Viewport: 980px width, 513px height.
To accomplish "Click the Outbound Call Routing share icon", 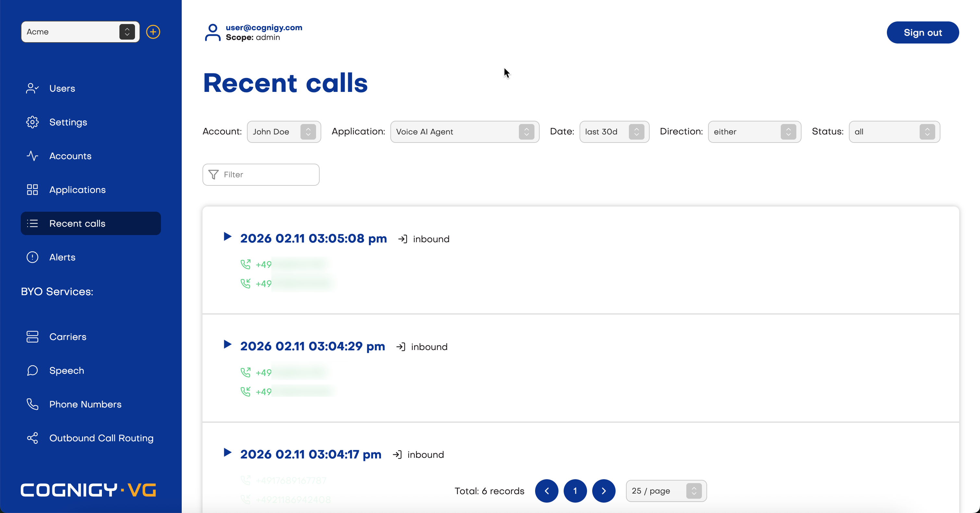I will point(32,438).
